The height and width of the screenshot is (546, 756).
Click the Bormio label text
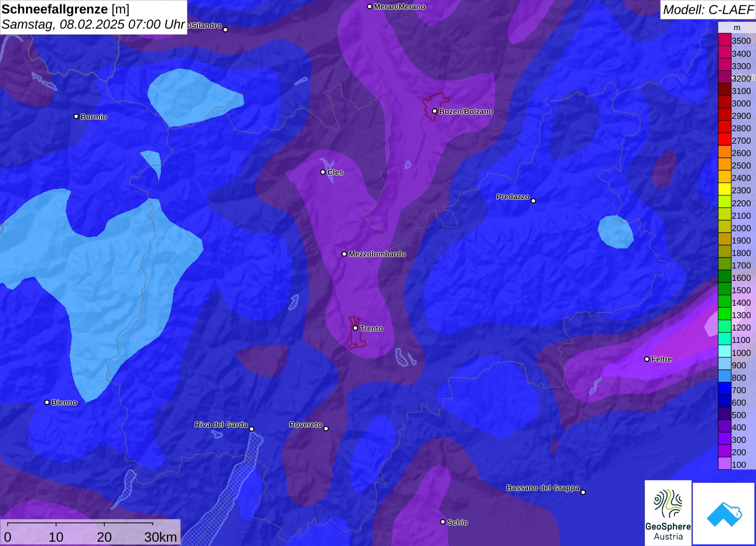94,117
